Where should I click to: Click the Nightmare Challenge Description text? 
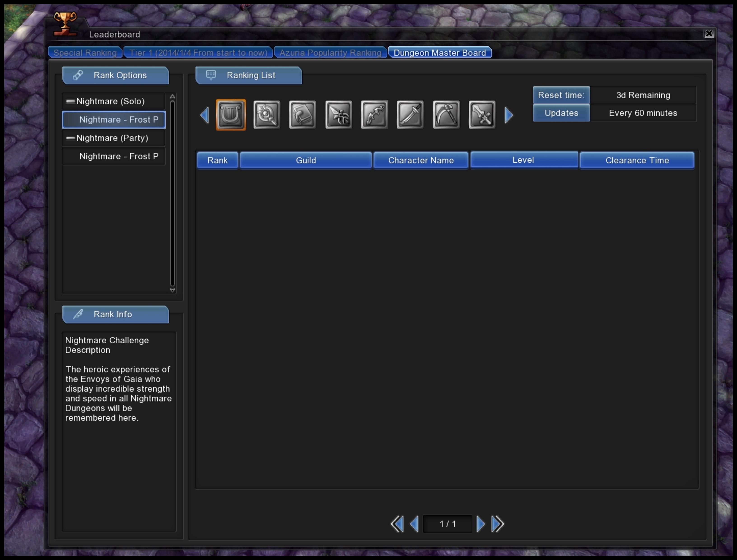coord(107,345)
